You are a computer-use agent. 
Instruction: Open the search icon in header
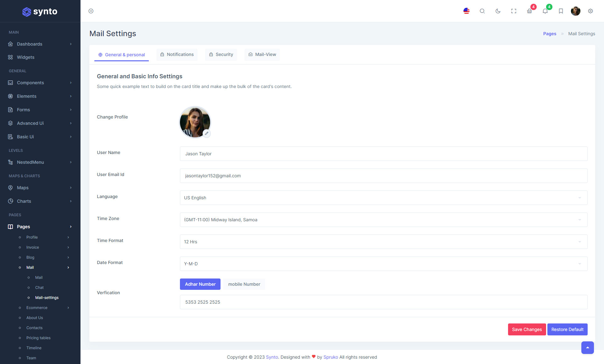pos(482,11)
